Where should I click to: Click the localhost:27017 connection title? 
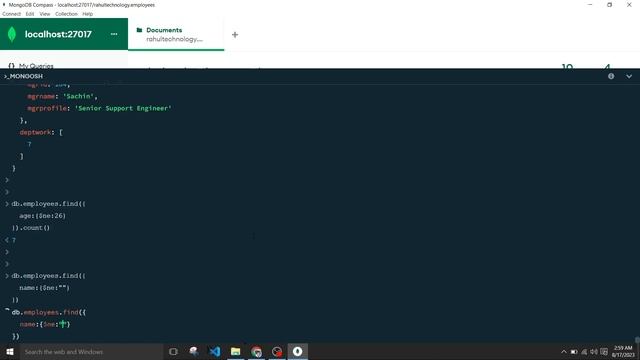tap(58, 34)
